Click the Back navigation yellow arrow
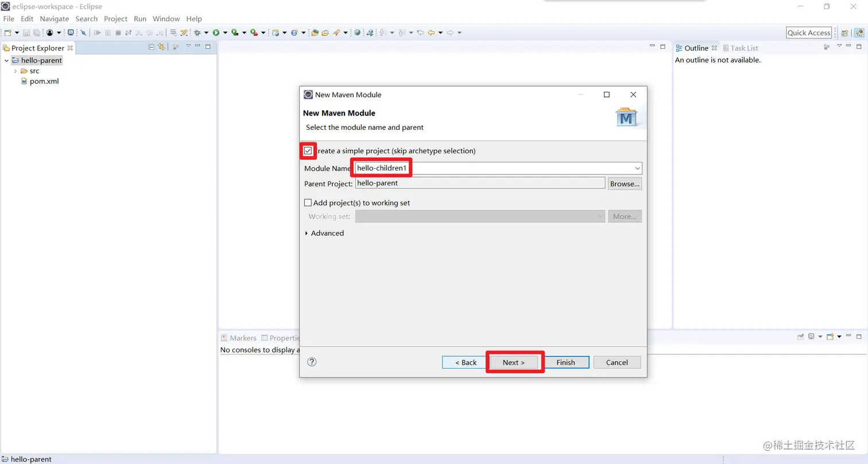 [431, 33]
